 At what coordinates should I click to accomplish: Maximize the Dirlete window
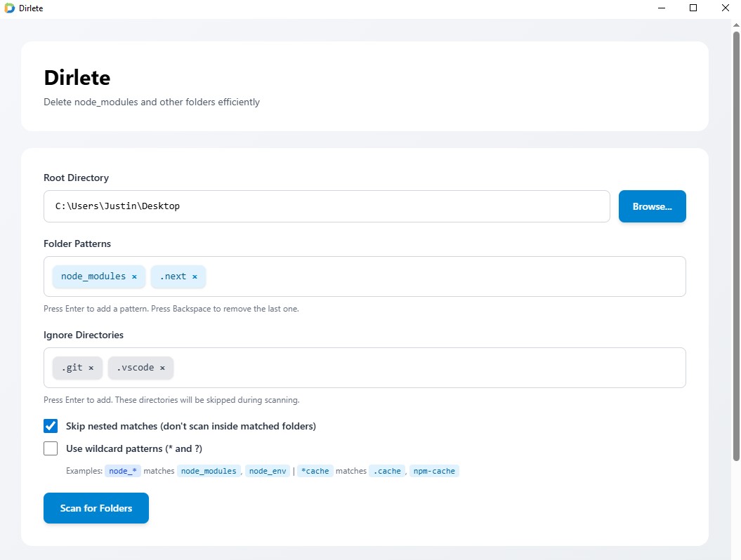tap(693, 8)
